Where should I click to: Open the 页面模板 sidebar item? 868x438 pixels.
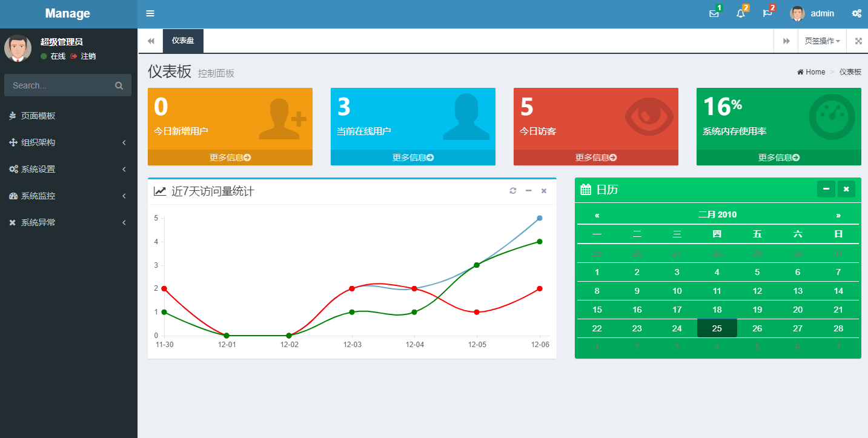pos(69,116)
